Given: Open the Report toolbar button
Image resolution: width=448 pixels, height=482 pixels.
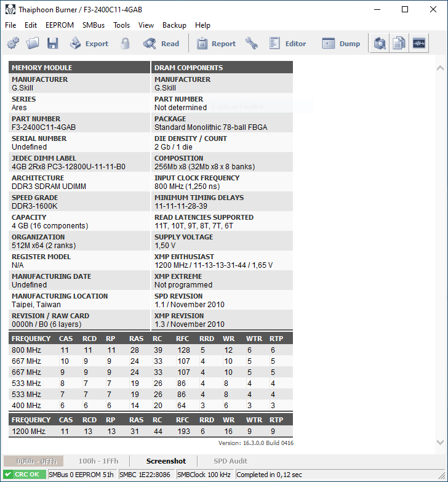Looking at the screenshot, I should click(216, 43).
